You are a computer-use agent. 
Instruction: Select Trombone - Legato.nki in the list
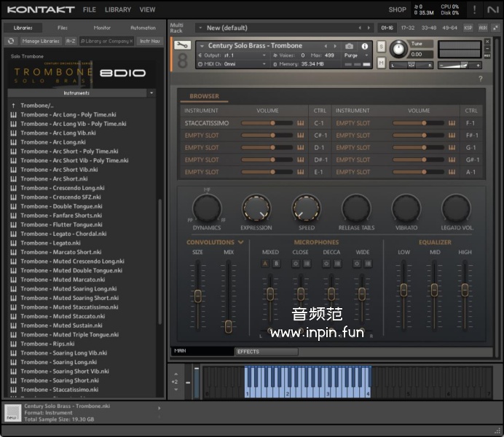coord(50,243)
